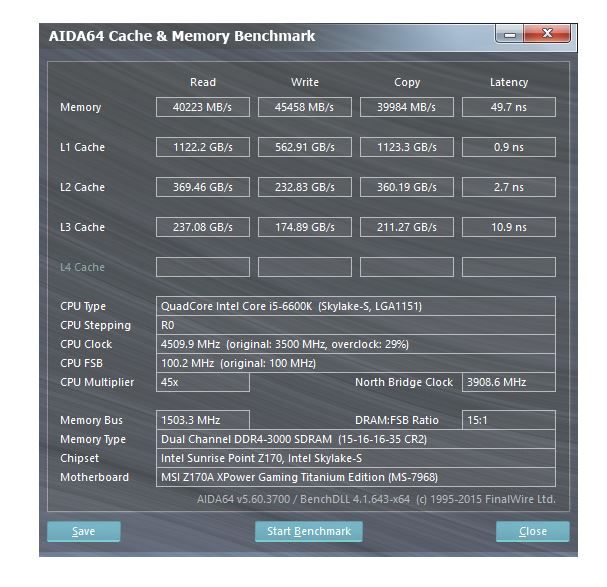
Task: Click the Motherboard label
Action: [x=94, y=477]
